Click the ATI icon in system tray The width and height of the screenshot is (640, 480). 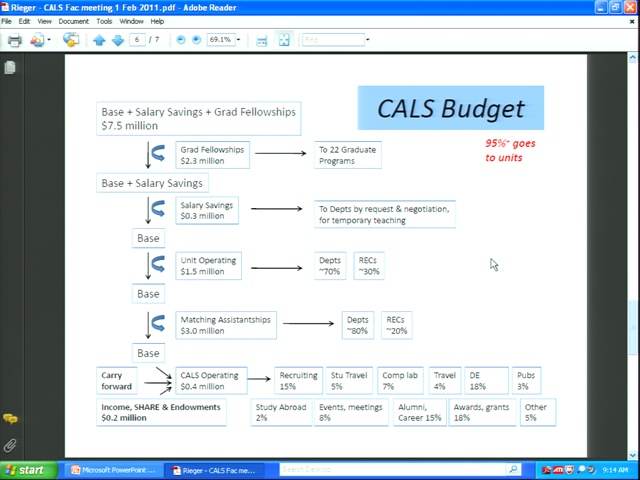tap(558, 470)
